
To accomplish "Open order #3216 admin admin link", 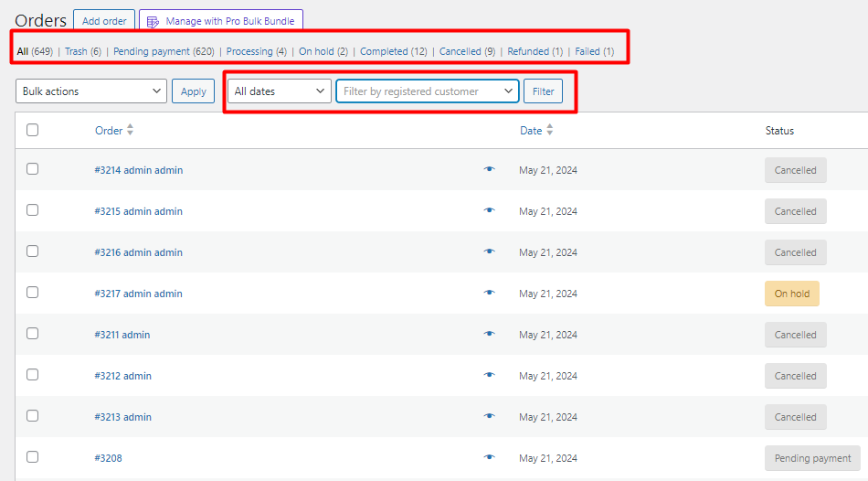I will coord(138,252).
